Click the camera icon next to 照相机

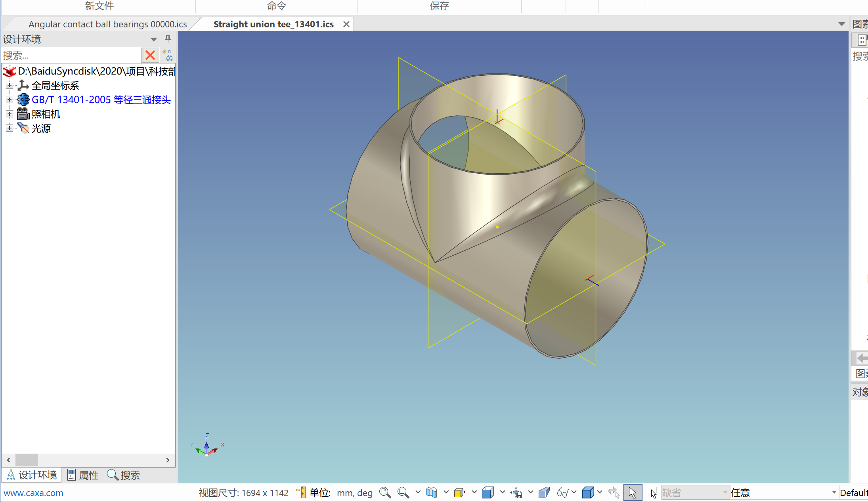(23, 114)
